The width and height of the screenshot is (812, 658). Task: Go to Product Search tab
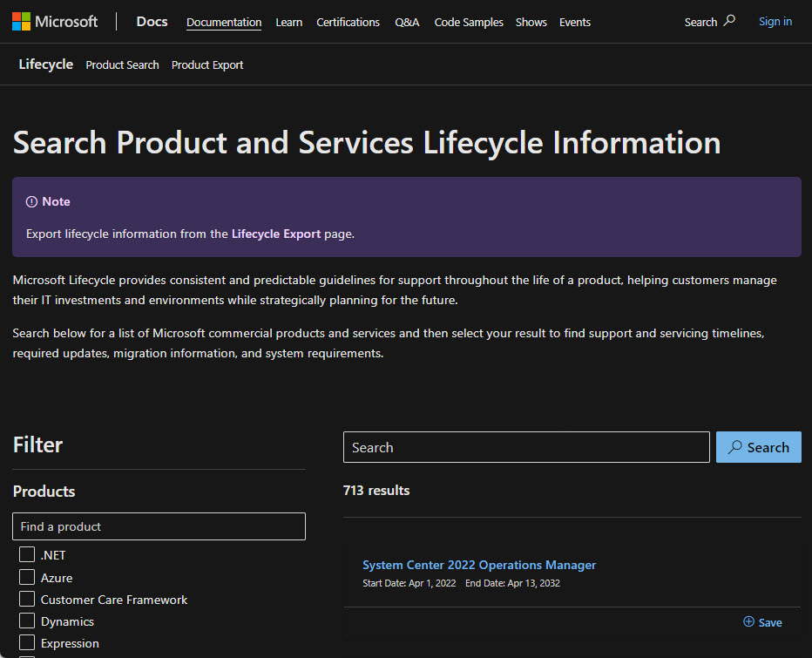(122, 64)
